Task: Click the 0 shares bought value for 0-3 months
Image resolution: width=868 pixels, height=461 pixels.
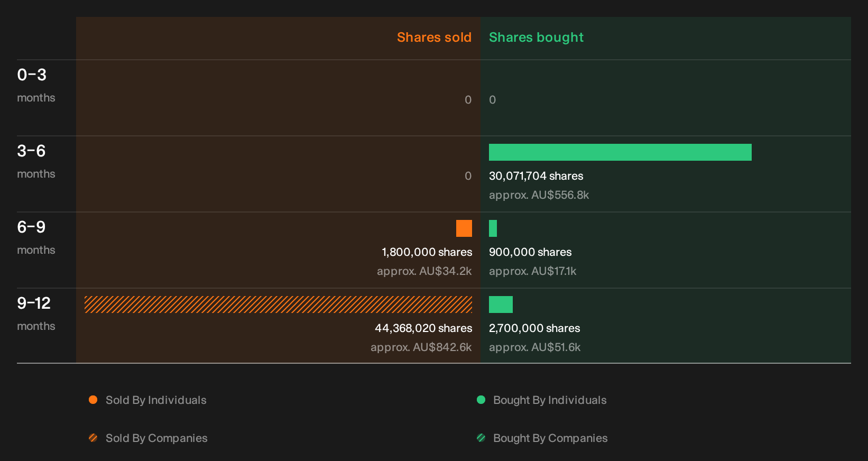Action: (493, 100)
